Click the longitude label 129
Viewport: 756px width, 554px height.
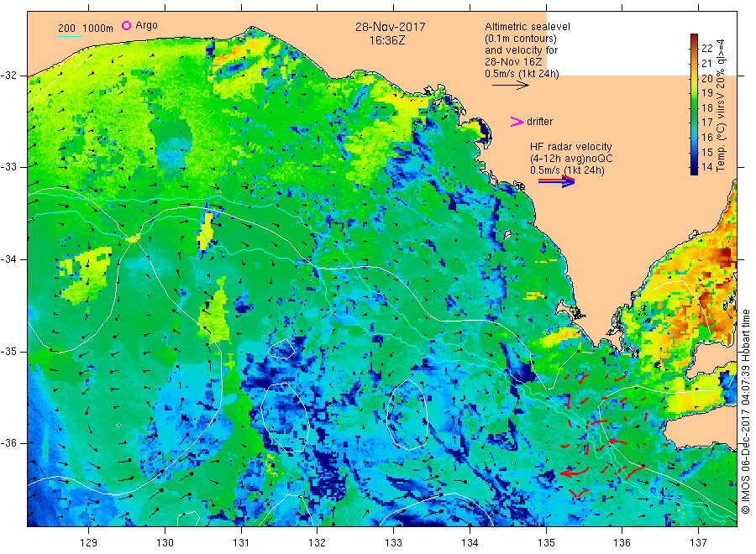click(89, 543)
